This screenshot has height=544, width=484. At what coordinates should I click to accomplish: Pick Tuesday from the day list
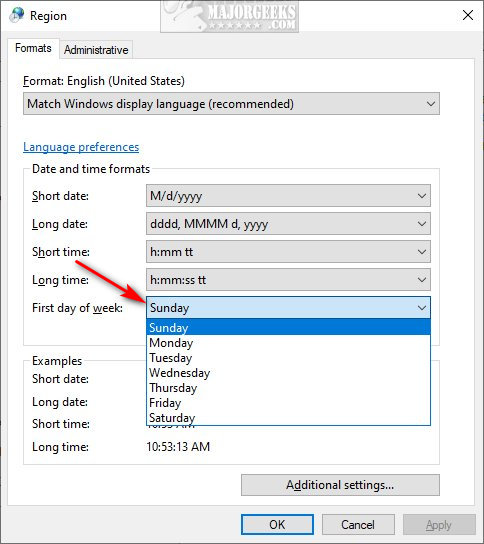pos(288,358)
